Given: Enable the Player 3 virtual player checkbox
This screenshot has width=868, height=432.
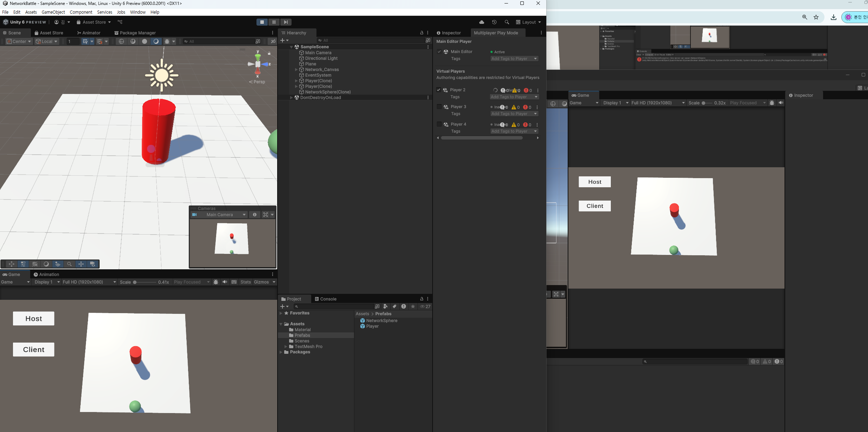Looking at the screenshot, I should coord(439,107).
